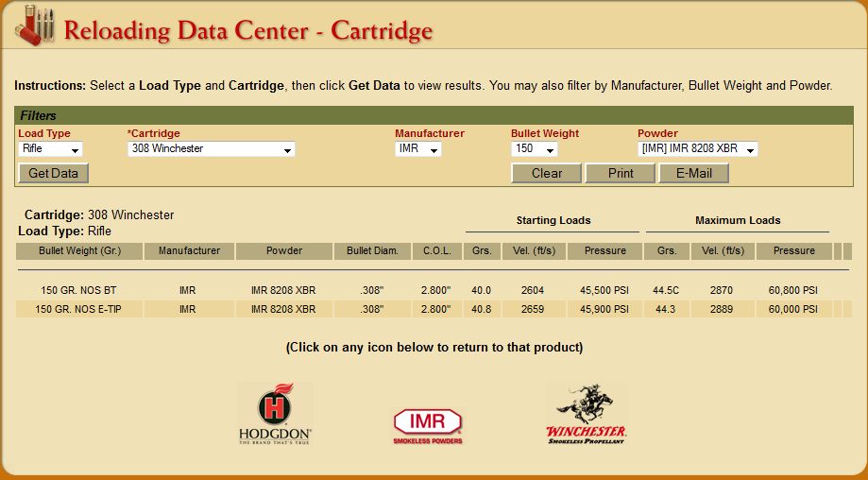Click the IMR Smokeless Powders logo
This screenshot has height=480, width=868.
click(x=427, y=425)
